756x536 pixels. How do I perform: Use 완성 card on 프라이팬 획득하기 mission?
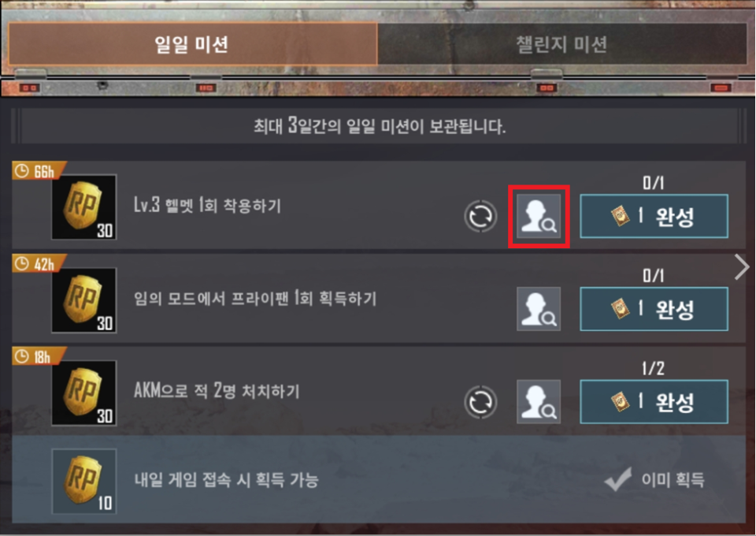click(654, 309)
